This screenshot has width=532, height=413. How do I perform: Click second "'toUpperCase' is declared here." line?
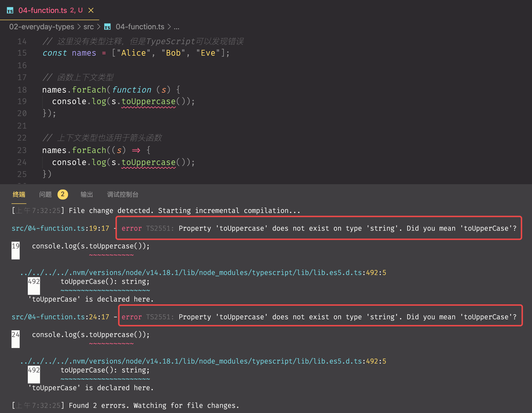click(x=91, y=388)
